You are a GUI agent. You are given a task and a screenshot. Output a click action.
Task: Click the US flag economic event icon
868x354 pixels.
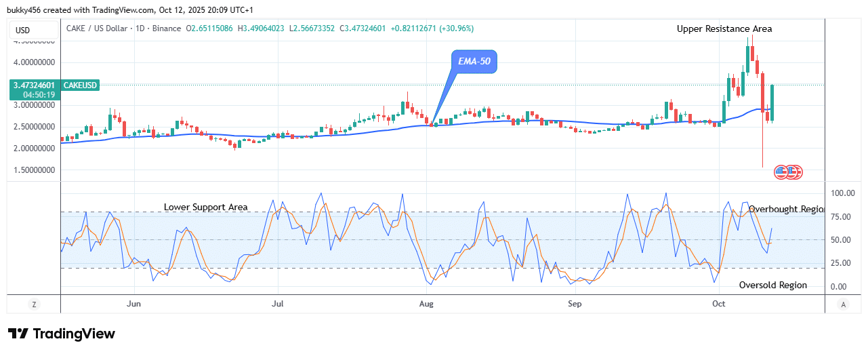point(788,172)
